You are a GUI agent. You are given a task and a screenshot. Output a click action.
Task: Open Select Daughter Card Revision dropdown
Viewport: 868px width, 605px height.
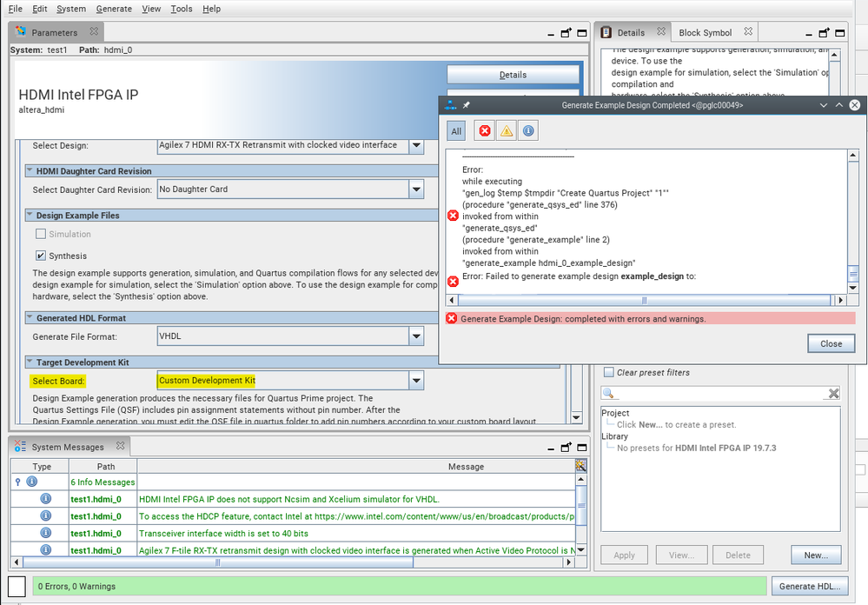pos(416,189)
